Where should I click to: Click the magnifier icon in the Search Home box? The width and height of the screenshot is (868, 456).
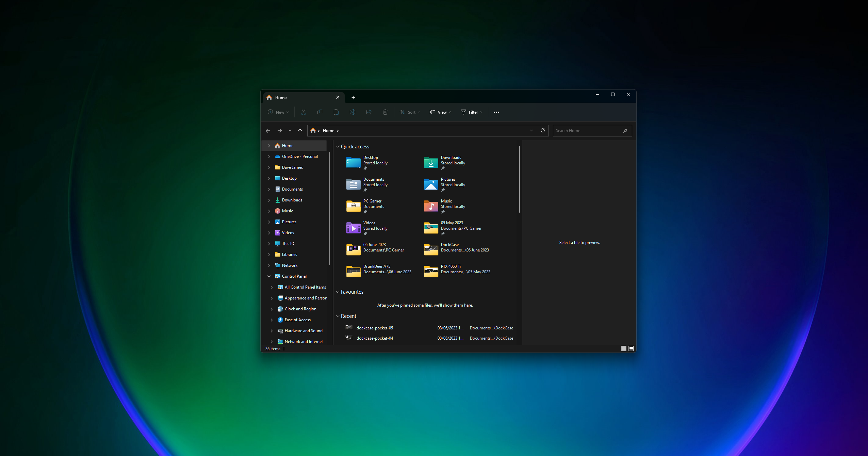[625, 130]
